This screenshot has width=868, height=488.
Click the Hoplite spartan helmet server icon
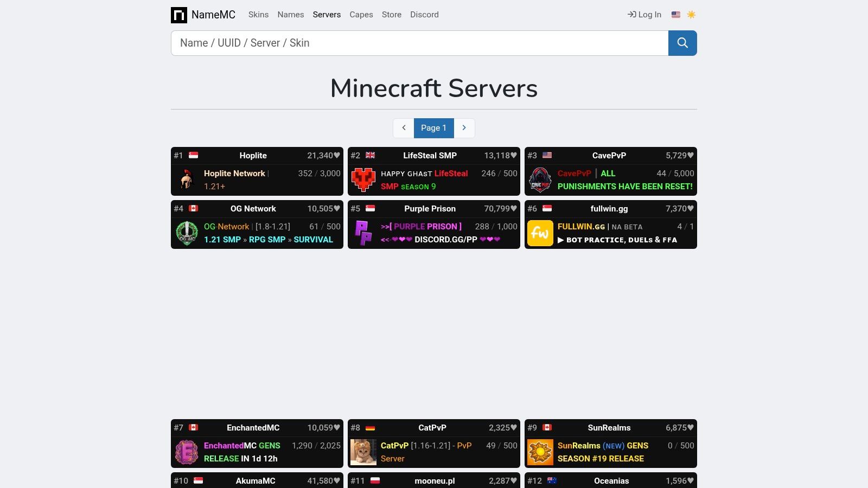tap(187, 179)
